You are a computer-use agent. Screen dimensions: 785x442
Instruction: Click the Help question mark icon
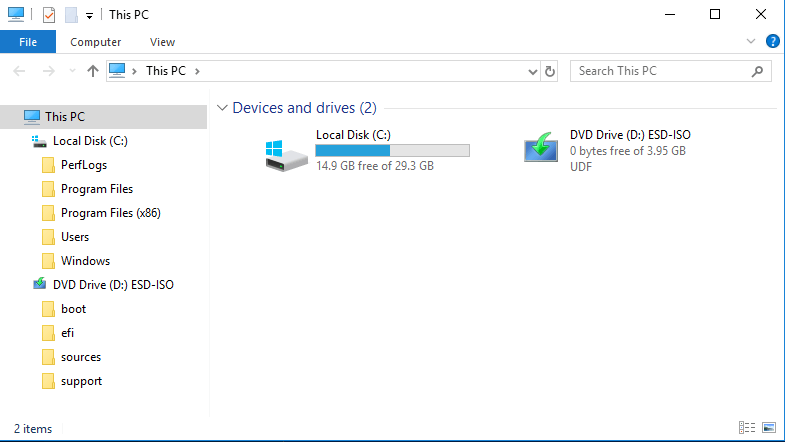click(772, 41)
